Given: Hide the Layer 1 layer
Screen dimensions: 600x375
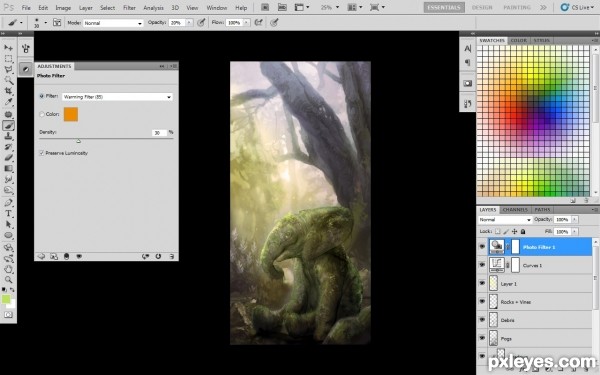Looking at the screenshot, I should pyautogui.click(x=482, y=283).
